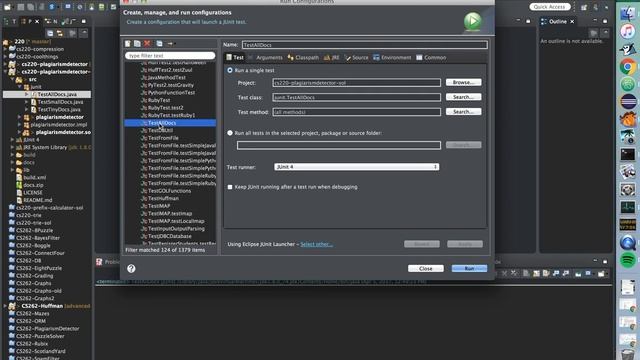Viewport: 640px width, 360px height.
Task: Launch iTunes from the dock
Action: [628, 31]
